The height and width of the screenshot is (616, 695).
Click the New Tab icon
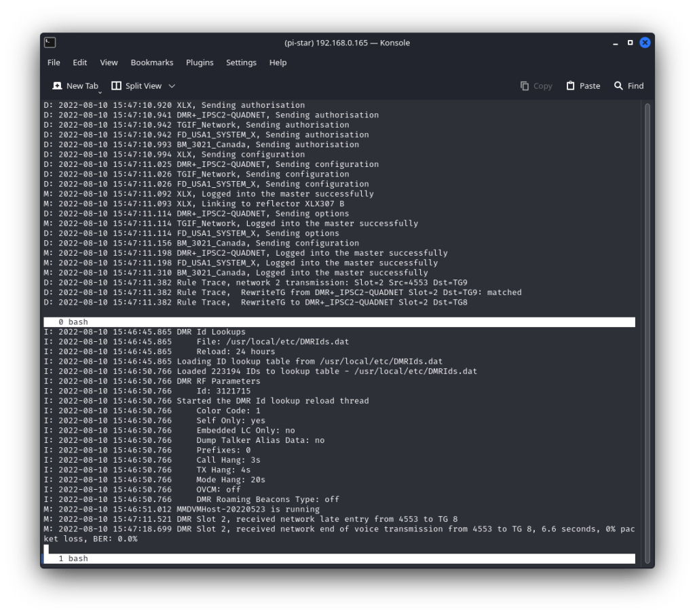[57, 86]
